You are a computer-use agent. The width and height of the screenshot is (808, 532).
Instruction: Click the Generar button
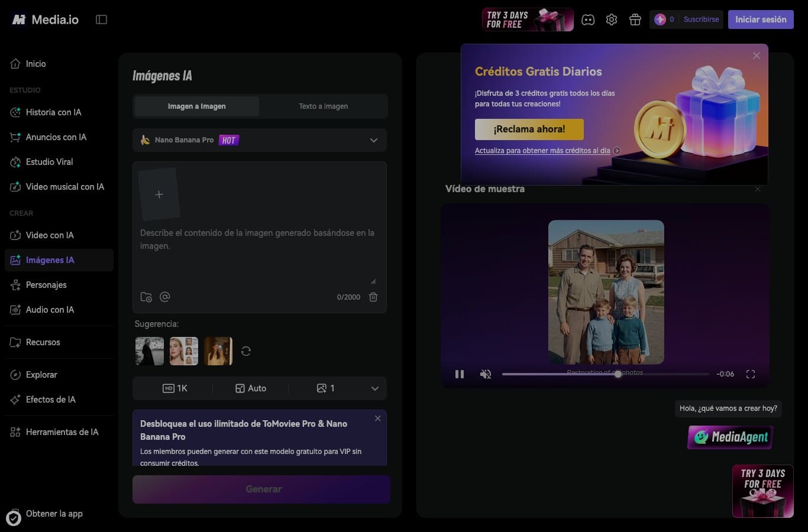pos(261,489)
